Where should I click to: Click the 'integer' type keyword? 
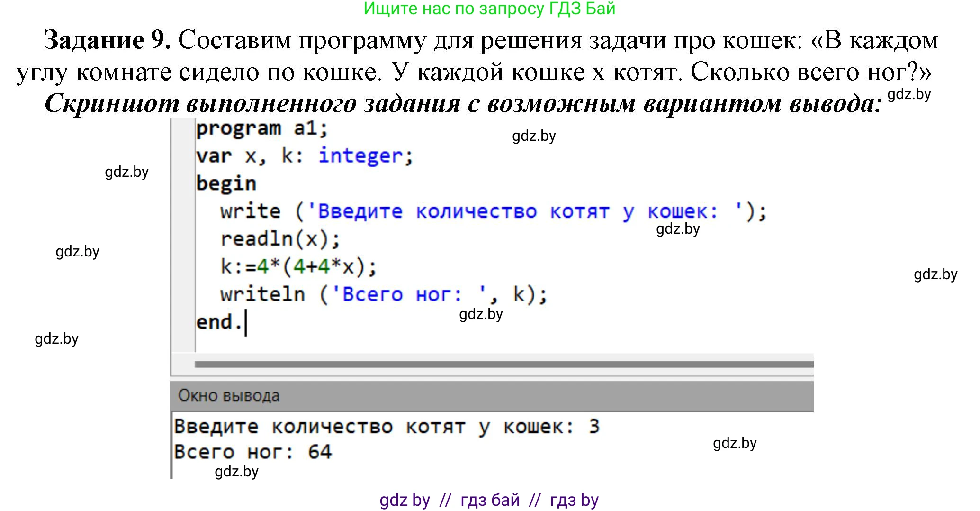click(361, 156)
